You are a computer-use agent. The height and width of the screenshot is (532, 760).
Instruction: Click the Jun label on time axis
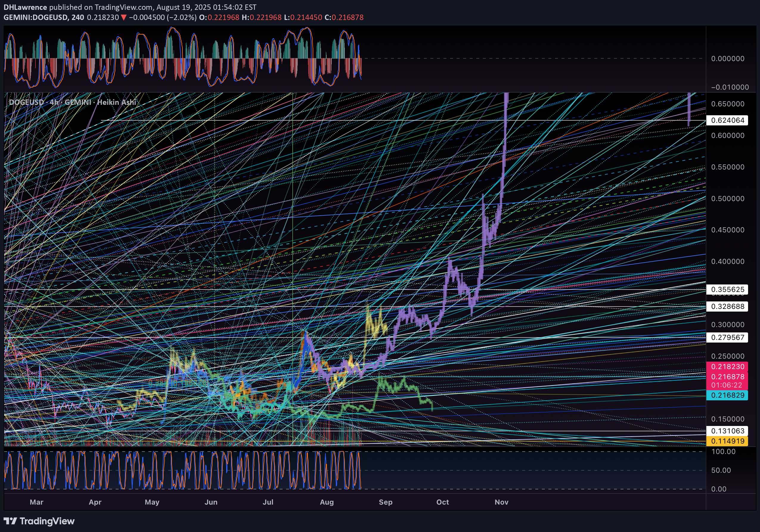click(x=211, y=502)
